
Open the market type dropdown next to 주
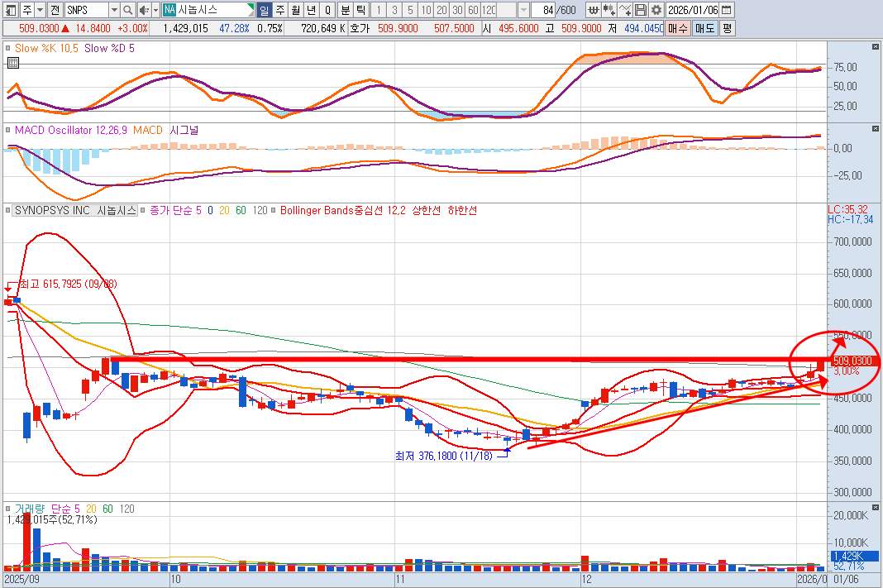click(x=40, y=10)
